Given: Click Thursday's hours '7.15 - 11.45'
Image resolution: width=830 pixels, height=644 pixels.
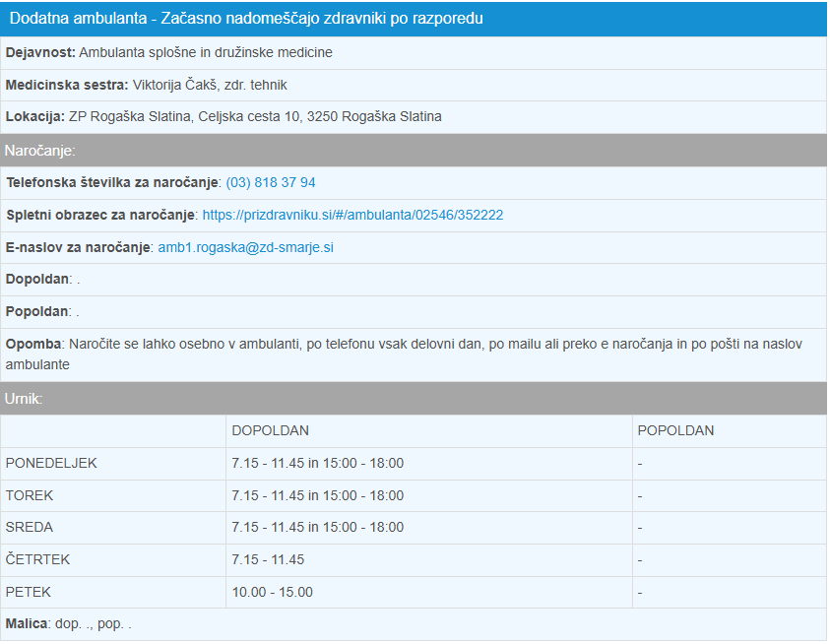Looking at the screenshot, I should [x=268, y=559].
